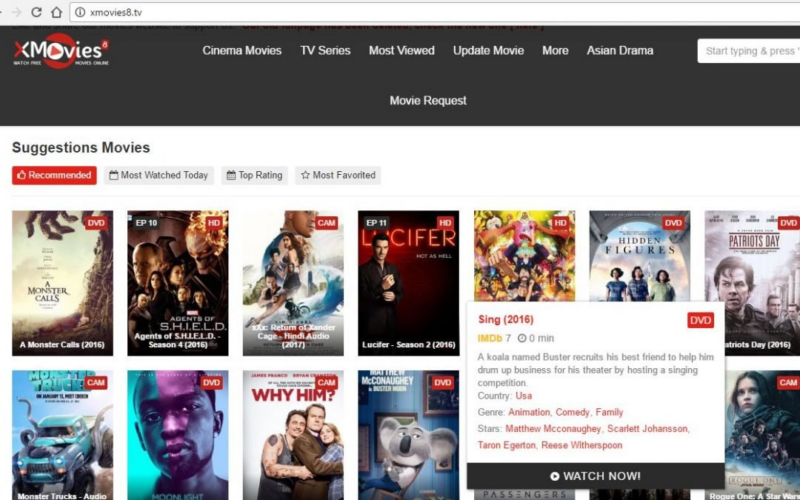Click EP 10 badge on S.H.I.E.L.D. poster
Viewport: 800px width, 500px height.
(146, 223)
